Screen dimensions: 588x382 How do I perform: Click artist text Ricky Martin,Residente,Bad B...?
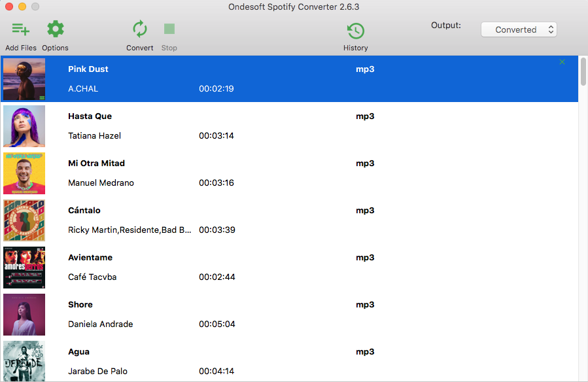pos(130,230)
